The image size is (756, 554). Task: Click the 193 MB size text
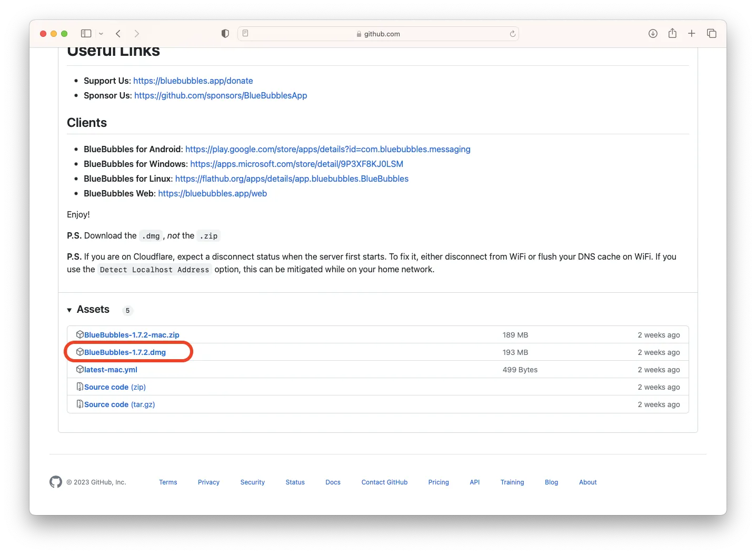(515, 352)
